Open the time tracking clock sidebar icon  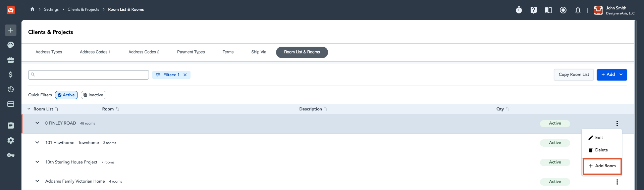[x=11, y=89]
